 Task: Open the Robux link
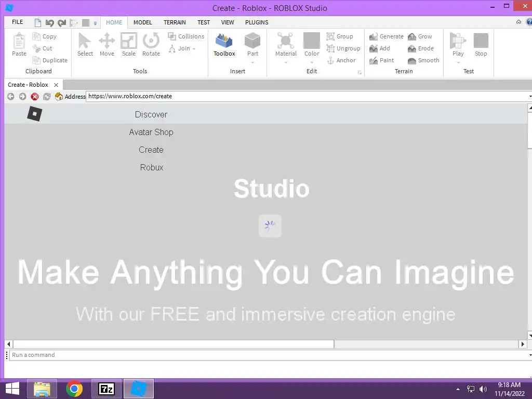(x=152, y=167)
